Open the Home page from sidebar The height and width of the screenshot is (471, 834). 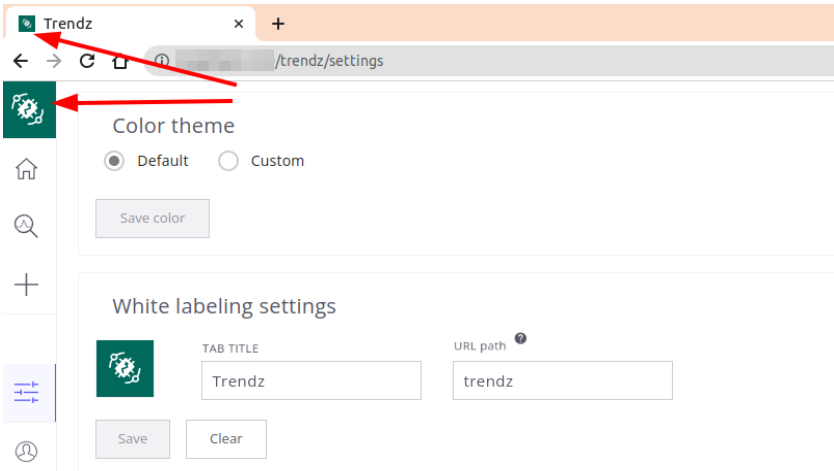coord(26,169)
